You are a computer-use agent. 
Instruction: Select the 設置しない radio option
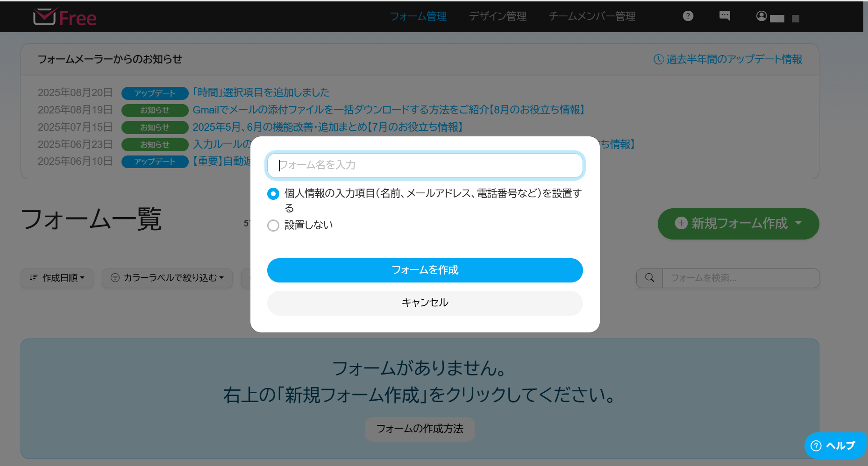coord(273,226)
